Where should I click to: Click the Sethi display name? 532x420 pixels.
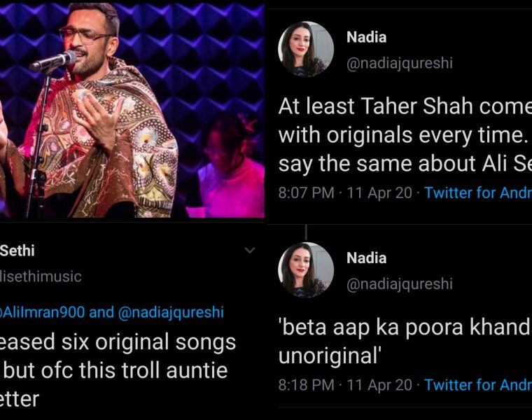coord(17,250)
